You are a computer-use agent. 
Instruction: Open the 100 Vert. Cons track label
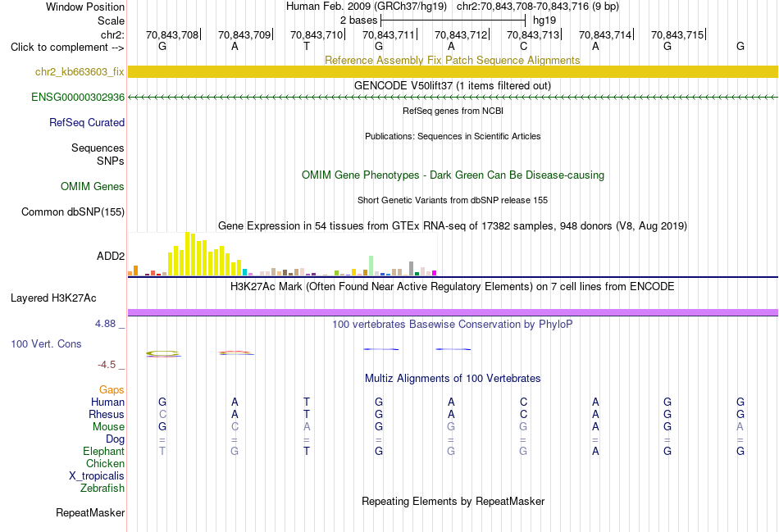click(x=46, y=343)
